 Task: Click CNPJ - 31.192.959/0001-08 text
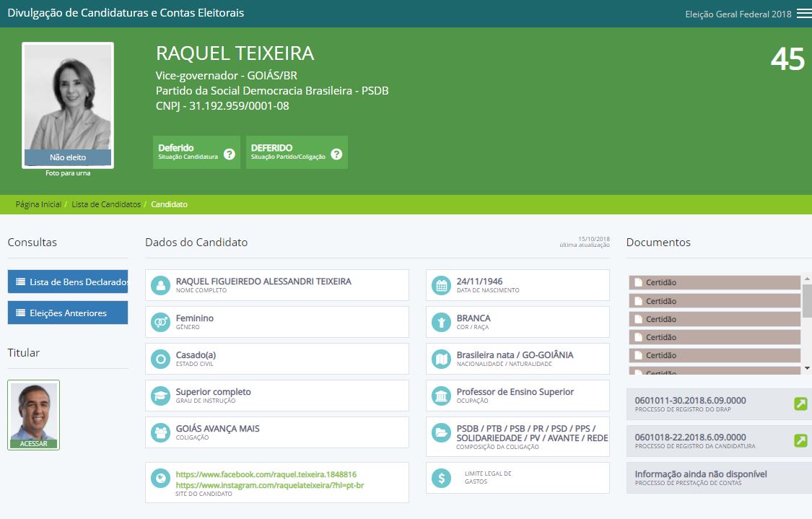(223, 105)
